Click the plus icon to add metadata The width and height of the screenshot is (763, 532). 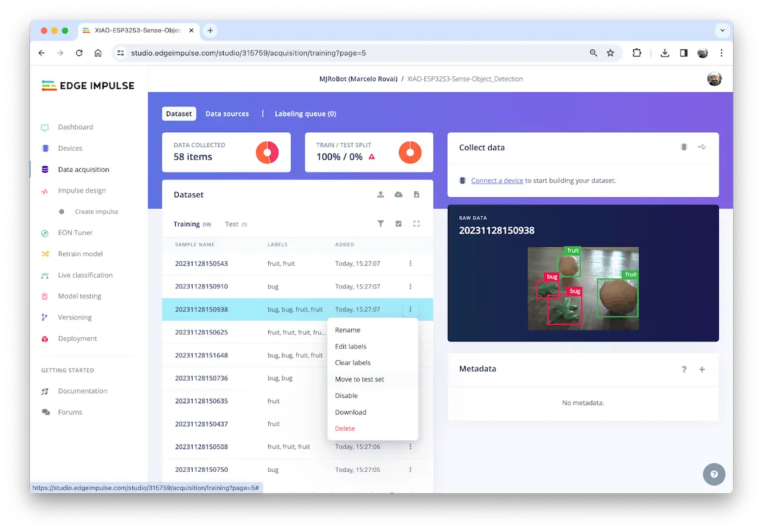tap(702, 369)
